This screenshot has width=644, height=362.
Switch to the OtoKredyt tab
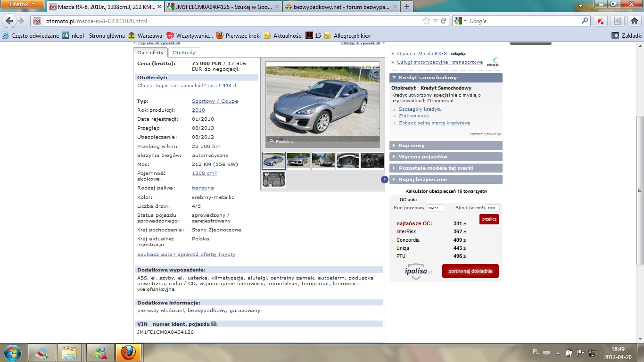coord(185,53)
